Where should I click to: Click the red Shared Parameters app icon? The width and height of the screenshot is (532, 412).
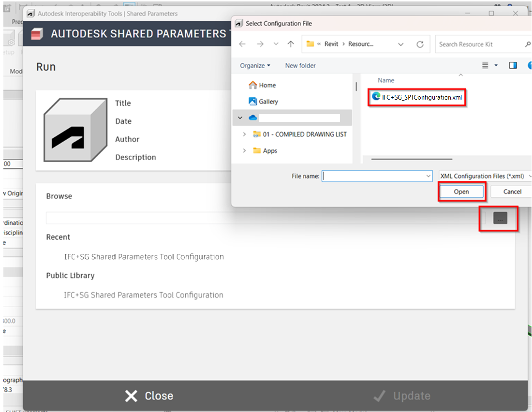[37, 34]
